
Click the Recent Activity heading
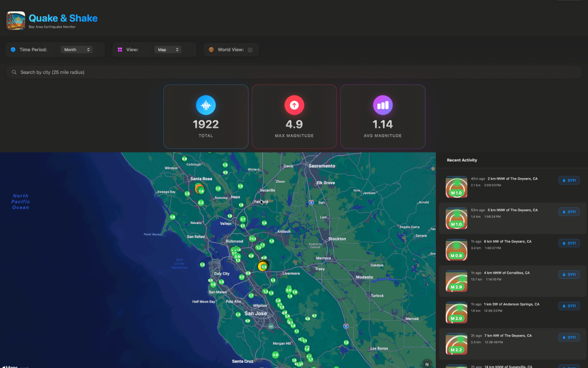[x=462, y=160]
